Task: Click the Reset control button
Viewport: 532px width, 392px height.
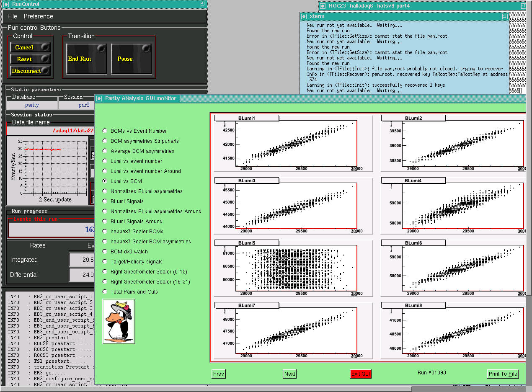Action: click(30, 59)
